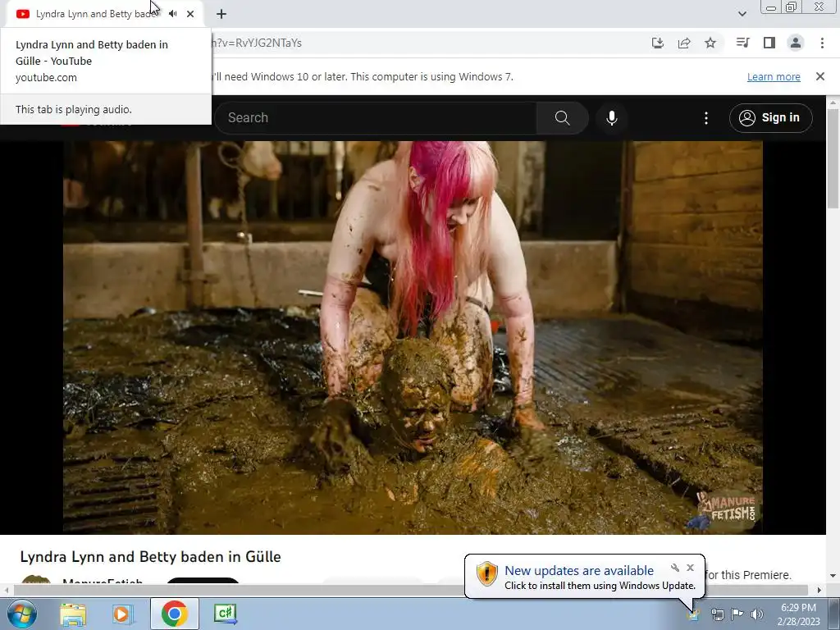Focus the YouTube Search field
The image size is (840, 630).
coord(376,118)
